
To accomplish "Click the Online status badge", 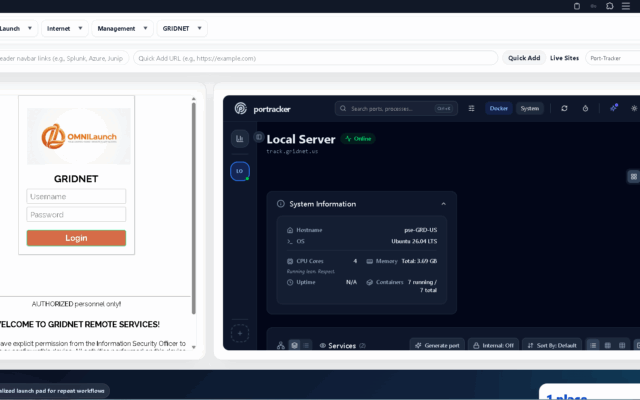I will pyautogui.click(x=358, y=139).
